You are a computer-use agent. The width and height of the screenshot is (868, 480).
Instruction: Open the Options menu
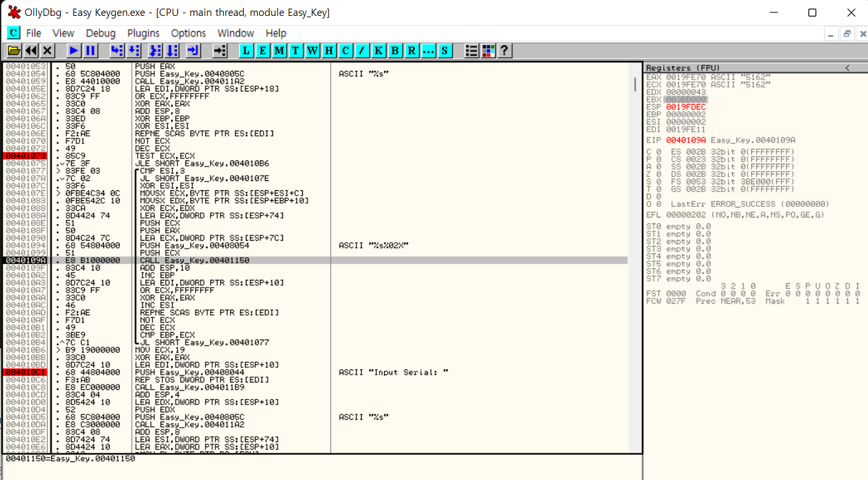point(188,33)
